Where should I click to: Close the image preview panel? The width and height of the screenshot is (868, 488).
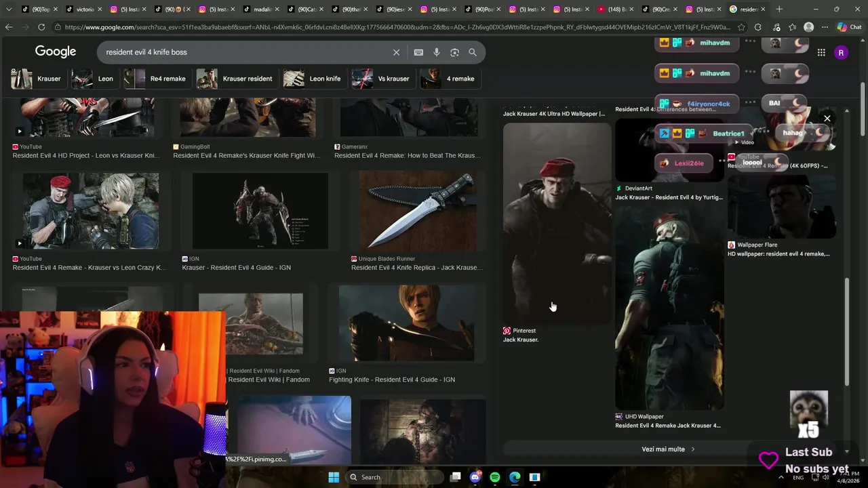coord(827,119)
